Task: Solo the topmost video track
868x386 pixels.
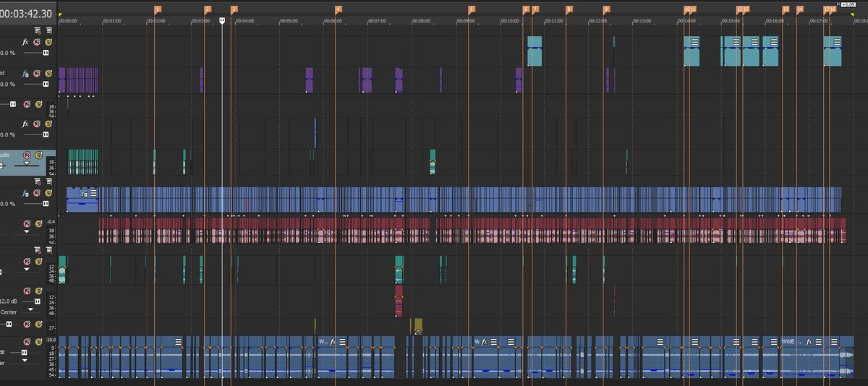Action: (x=48, y=42)
